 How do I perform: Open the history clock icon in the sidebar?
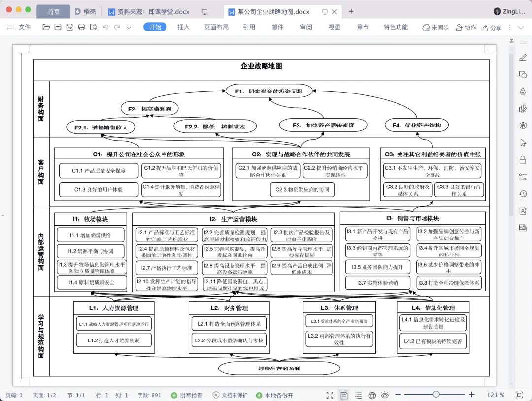(523, 194)
